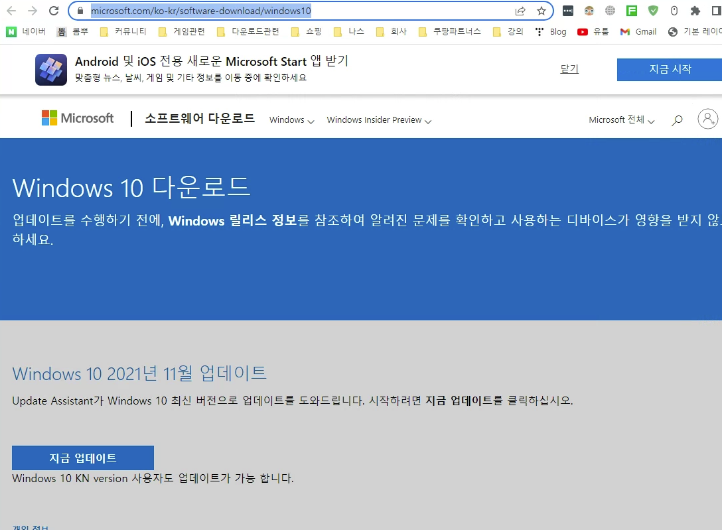This screenshot has width=722, height=530.
Task: Open the Extensions puzzle piece menu
Action: pyautogui.click(x=695, y=11)
